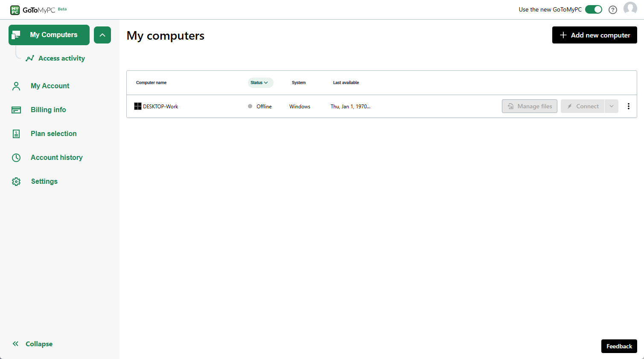Screen dimensions: 644x359
Task: Click the Settings gear icon
Action: click(x=16, y=182)
